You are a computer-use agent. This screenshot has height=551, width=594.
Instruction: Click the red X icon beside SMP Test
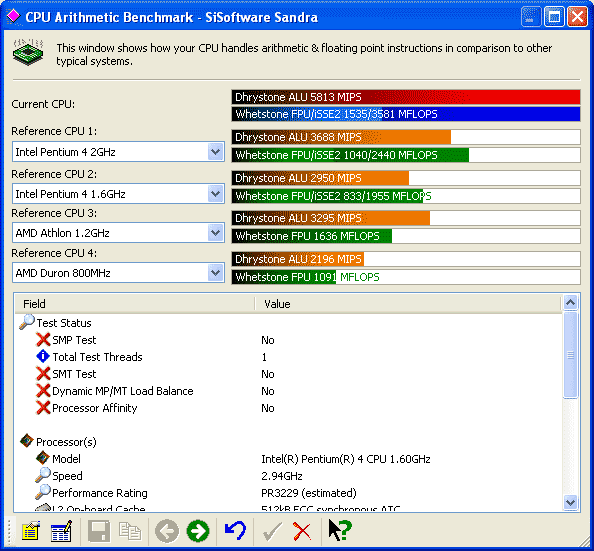click(x=43, y=340)
